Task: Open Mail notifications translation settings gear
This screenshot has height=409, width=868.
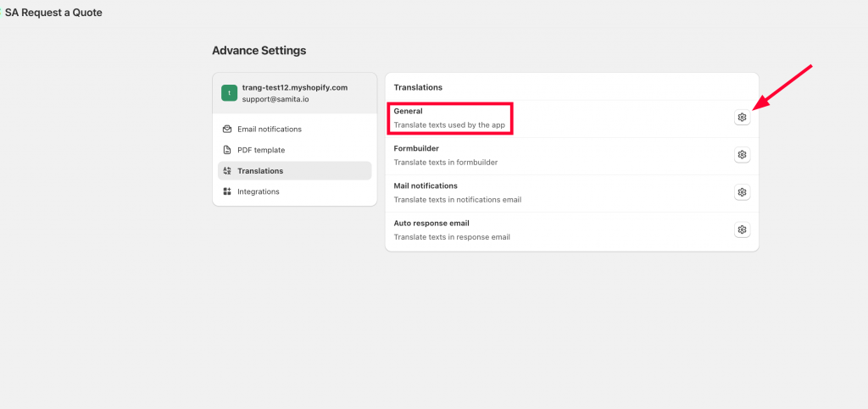Action: (x=742, y=191)
